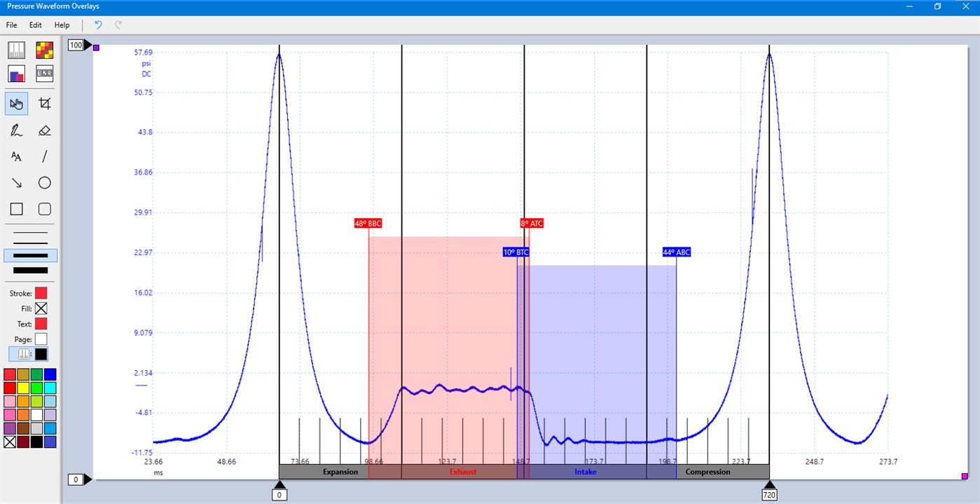Select the text annotation tool

point(16,156)
